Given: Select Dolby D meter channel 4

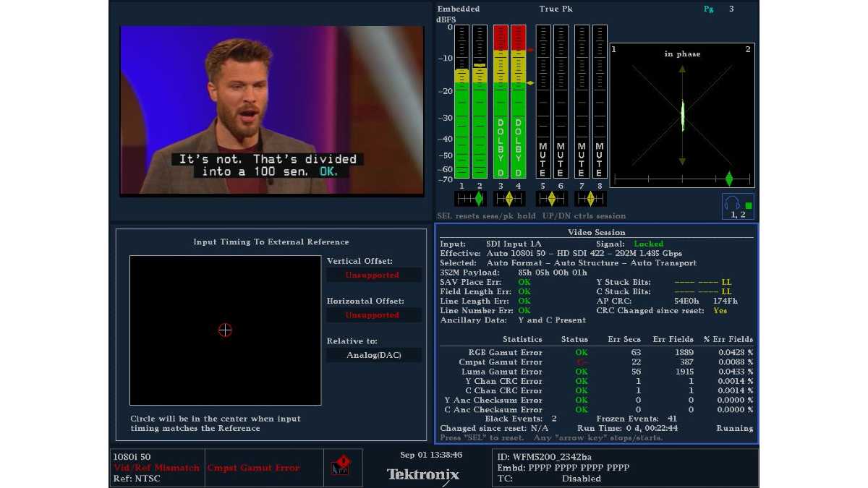Looking at the screenshot, I should click(518, 102).
